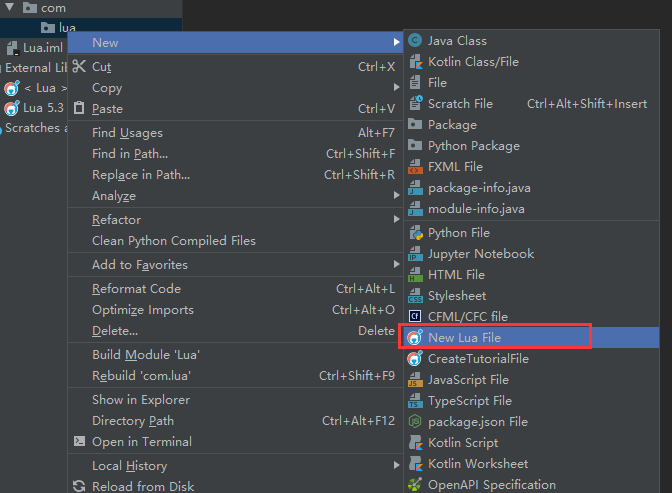Screen dimensions: 672x493
Task: Select Reformat Code menu entry
Action: click(x=236, y=289)
